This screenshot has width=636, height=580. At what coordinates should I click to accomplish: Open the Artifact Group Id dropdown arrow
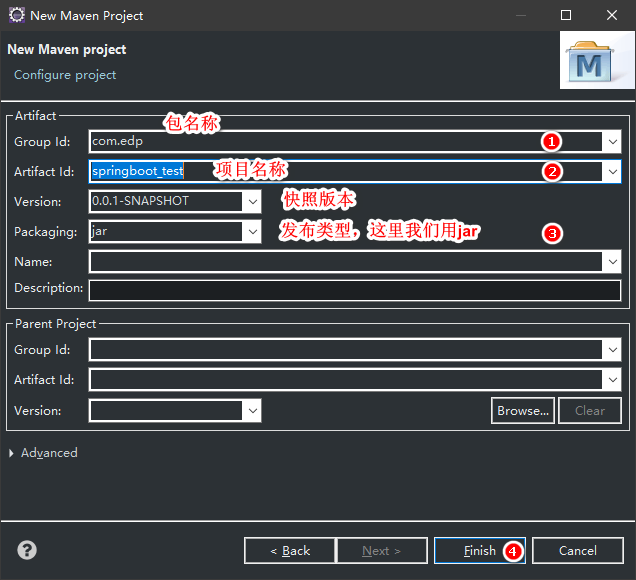(612, 142)
